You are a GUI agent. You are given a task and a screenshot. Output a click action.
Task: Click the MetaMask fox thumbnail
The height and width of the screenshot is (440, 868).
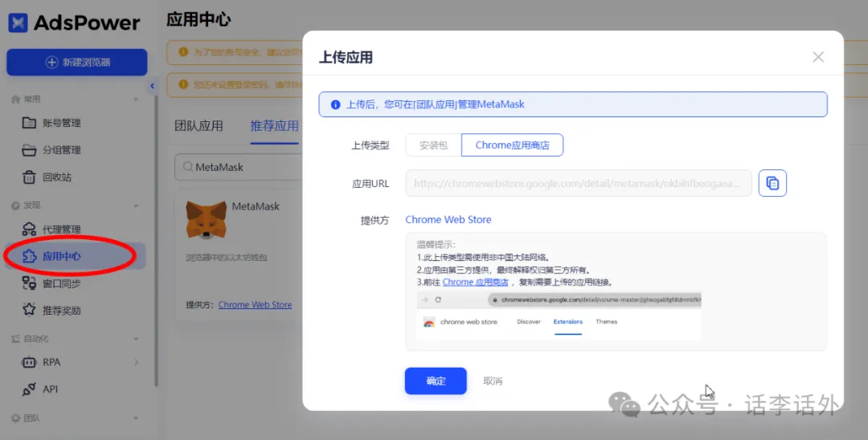(x=206, y=219)
